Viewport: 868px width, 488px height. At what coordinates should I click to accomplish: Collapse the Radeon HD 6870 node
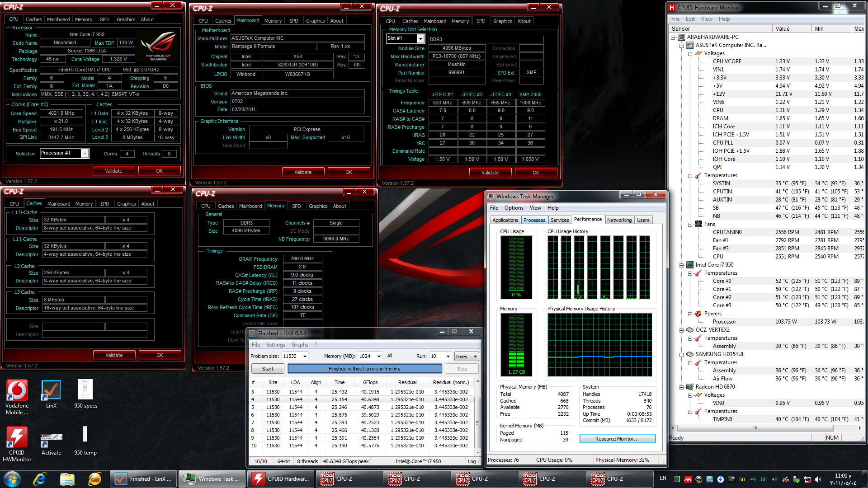pyautogui.click(x=682, y=387)
